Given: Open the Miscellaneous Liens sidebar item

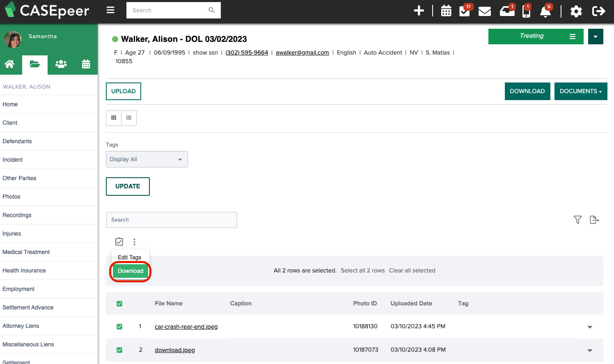Looking at the screenshot, I should pyautogui.click(x=49, y=344).
